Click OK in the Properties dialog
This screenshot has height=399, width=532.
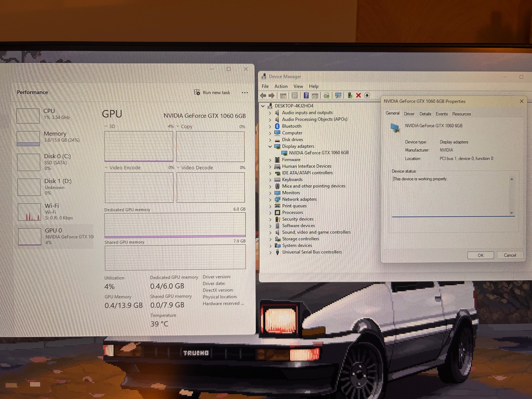(481, 255)
